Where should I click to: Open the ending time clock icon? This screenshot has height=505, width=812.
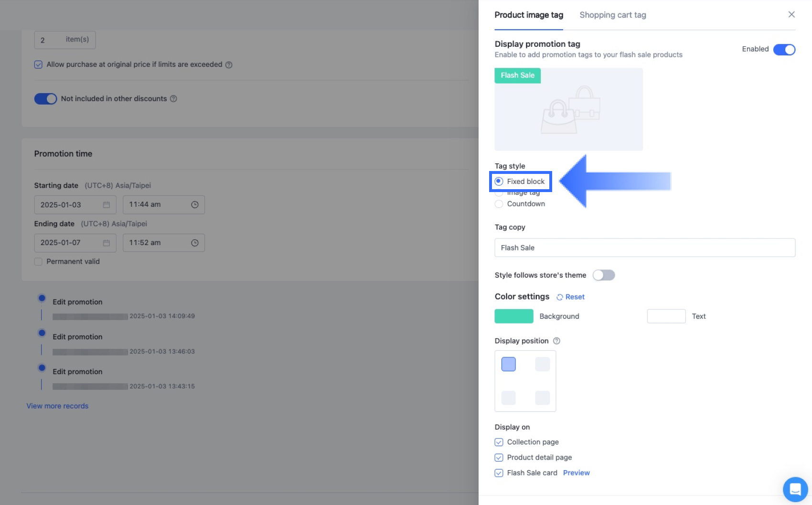click(195, 243)
